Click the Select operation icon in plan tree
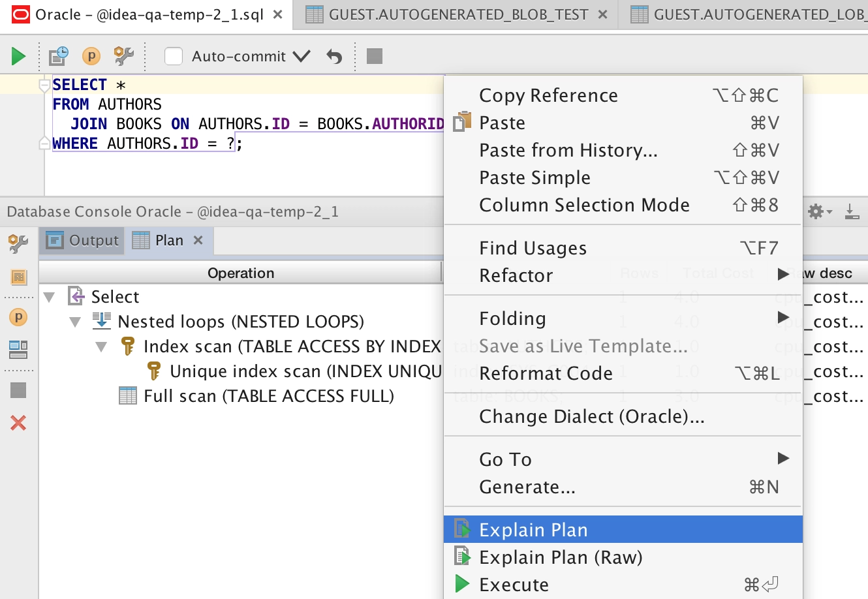This screenshot has width=868, height=599. [76, 296]
